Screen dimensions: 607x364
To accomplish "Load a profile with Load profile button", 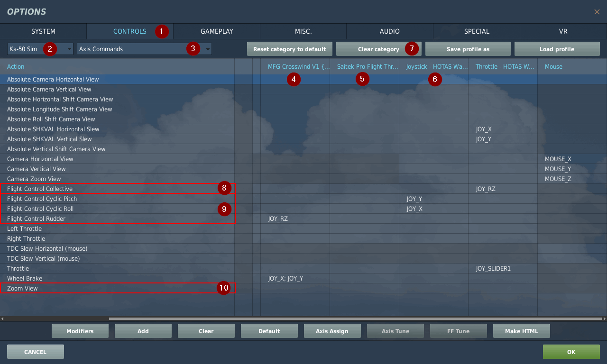I will tap(557, 49).
